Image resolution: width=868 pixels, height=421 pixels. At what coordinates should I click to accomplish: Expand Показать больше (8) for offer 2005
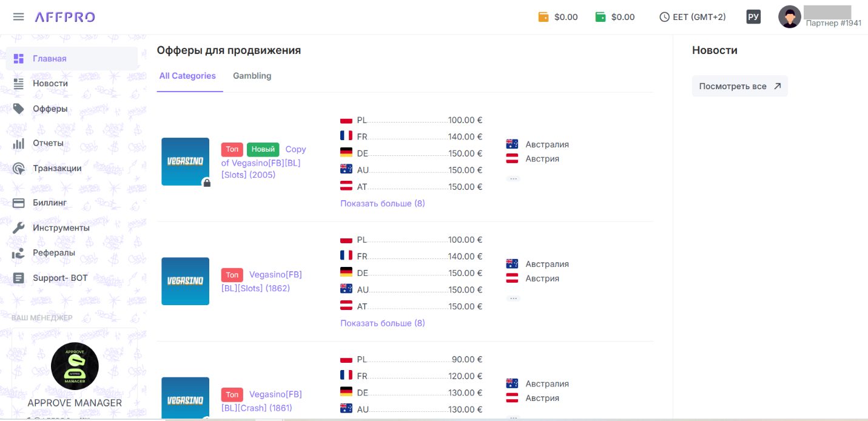383,204
